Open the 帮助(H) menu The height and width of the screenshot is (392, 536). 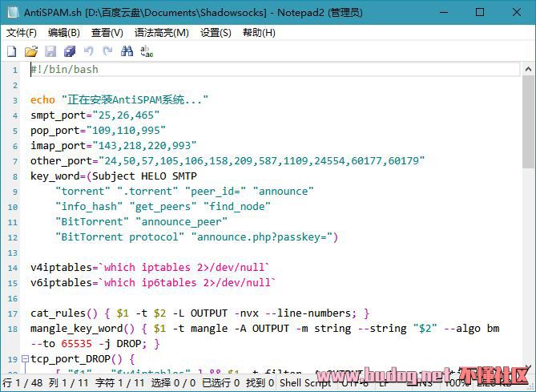coord(259,33)
